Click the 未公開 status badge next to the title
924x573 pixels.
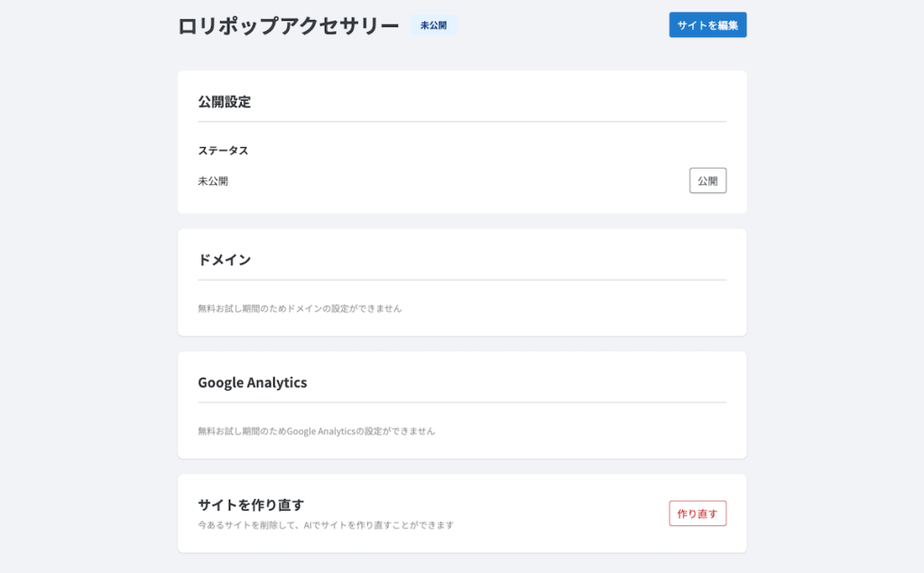point(433,24)
